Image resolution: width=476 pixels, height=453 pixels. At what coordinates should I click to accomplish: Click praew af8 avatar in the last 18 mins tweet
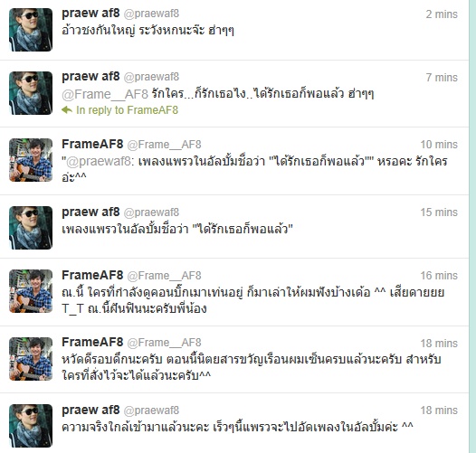point(31,426)
